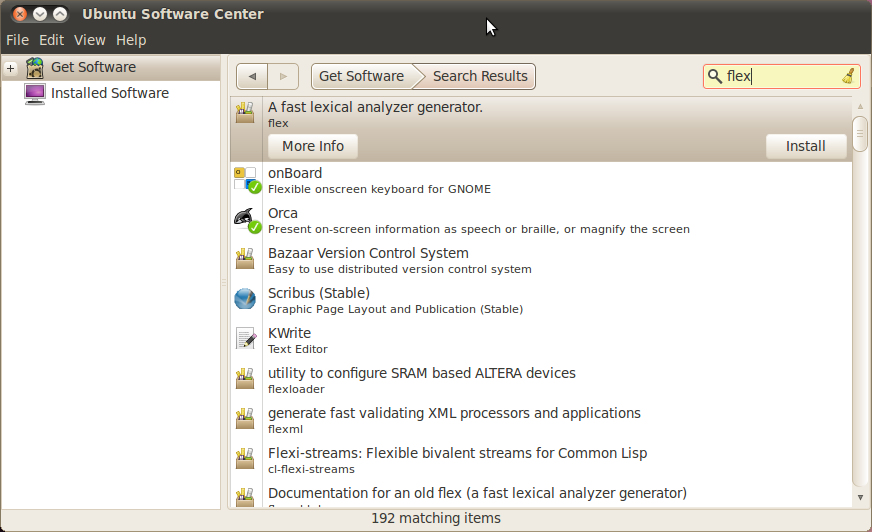Select Installed Software in the sidebar
The width and height of the screenshot is (872, 532).
point(110,93)
